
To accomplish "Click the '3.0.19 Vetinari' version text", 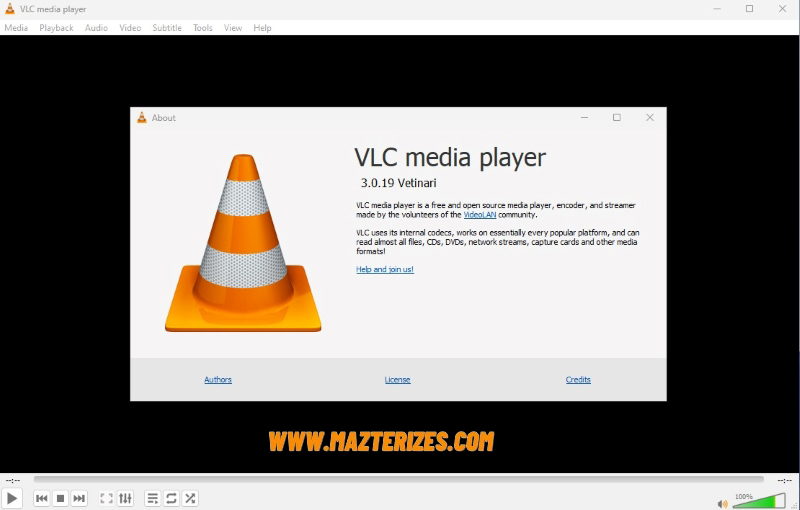I will coord(398,183).
